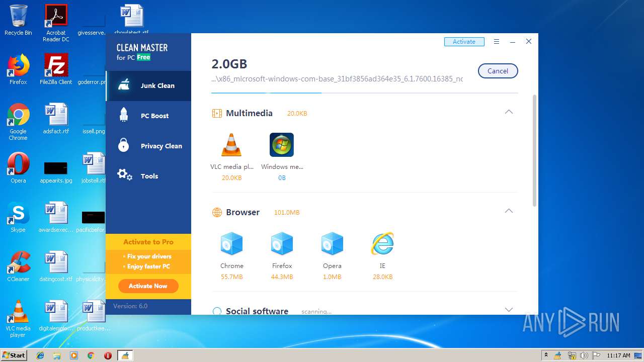Open the Junk Clean section
The width and height of the screenshot is (644, 362).
(148, 86)
